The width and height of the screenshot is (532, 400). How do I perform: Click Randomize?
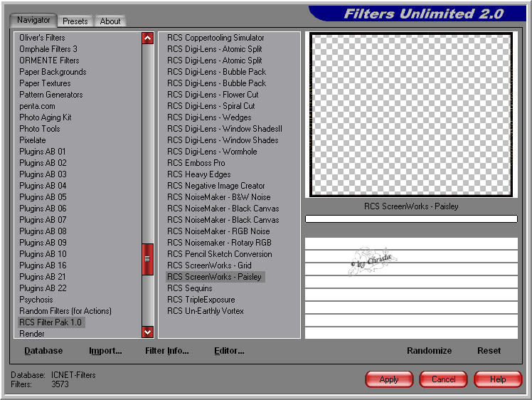click(429, 351)
